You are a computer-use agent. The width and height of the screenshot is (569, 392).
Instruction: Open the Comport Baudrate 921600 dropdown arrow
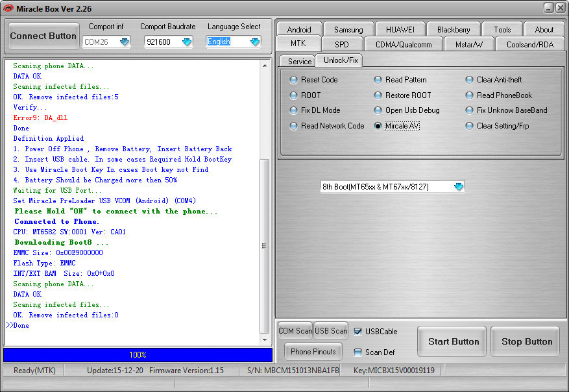click(187, 42)
